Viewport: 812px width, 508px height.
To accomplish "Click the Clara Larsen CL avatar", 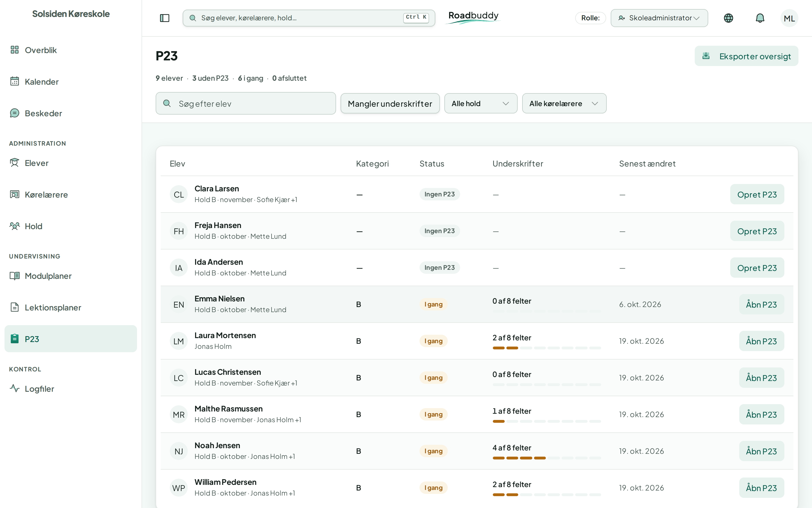I will point(178,194).
